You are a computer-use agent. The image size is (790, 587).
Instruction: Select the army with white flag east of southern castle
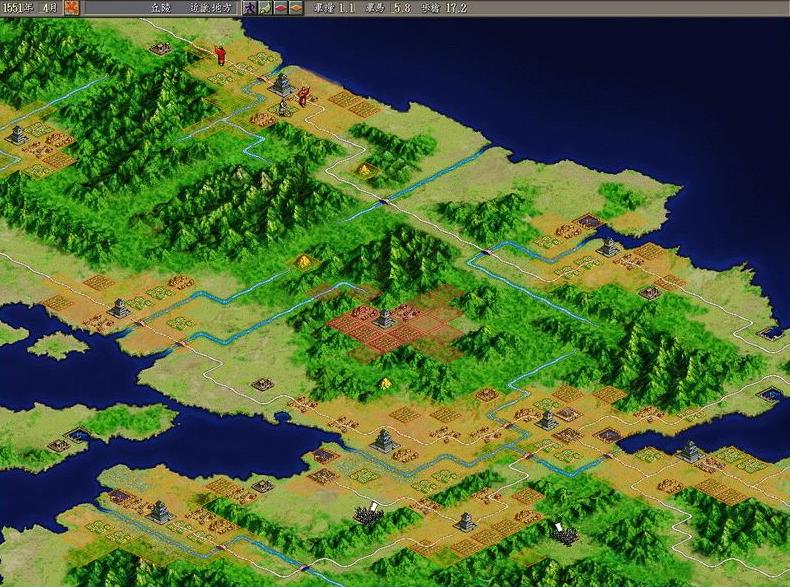[x=564, y=534]
